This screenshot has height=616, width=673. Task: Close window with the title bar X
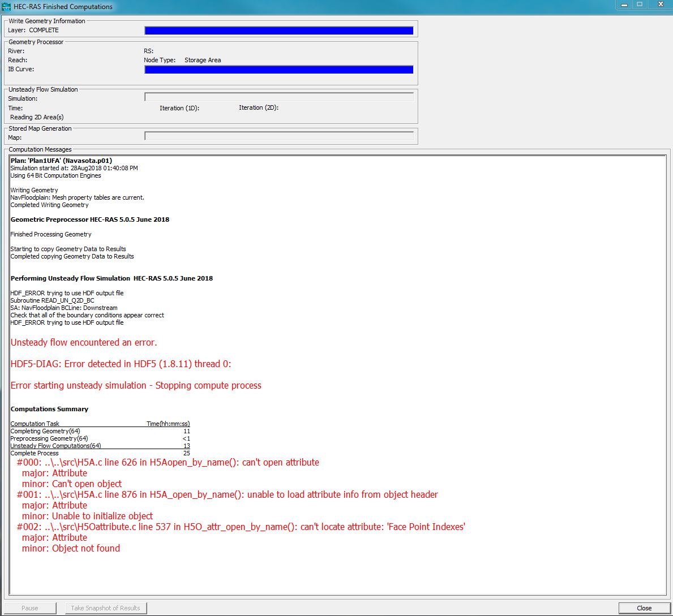[660, 5]
